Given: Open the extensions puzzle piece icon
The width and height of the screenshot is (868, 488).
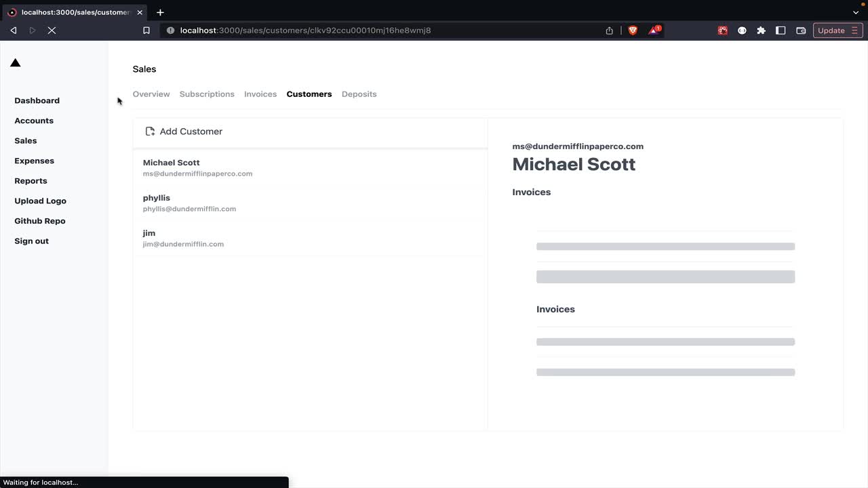Looking at the screenshot, I should 761,30.
